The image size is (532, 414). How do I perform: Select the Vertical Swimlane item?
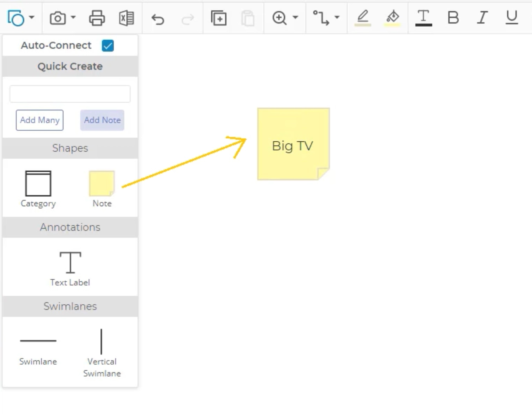(x=102, y=353)
